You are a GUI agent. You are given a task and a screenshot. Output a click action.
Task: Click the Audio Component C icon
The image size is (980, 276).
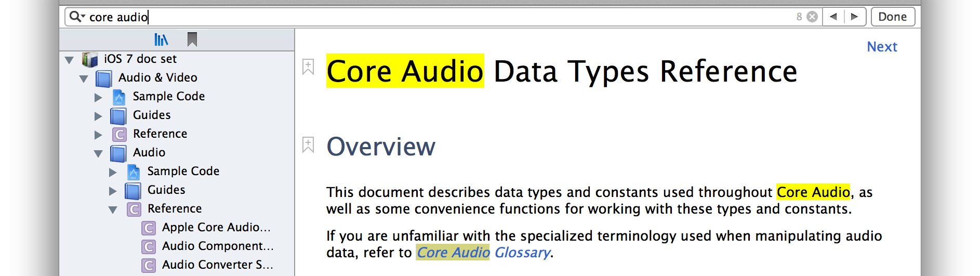[149, 246]
